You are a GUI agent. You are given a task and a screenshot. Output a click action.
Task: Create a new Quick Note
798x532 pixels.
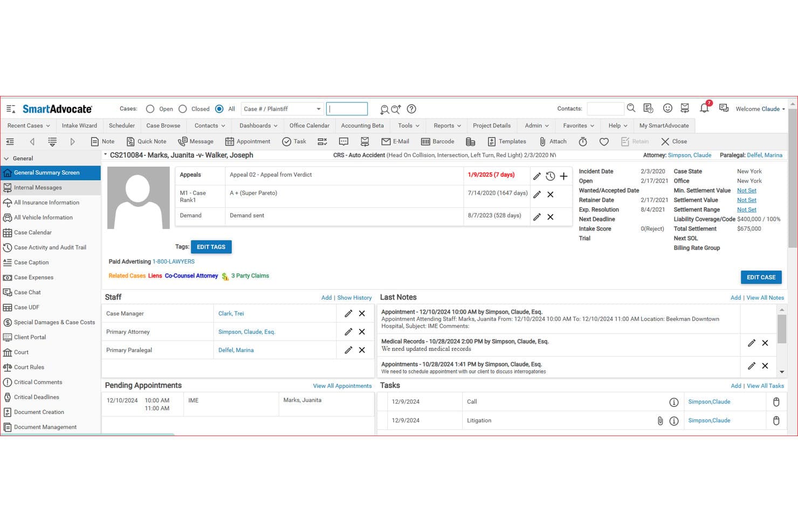[146, 141]
